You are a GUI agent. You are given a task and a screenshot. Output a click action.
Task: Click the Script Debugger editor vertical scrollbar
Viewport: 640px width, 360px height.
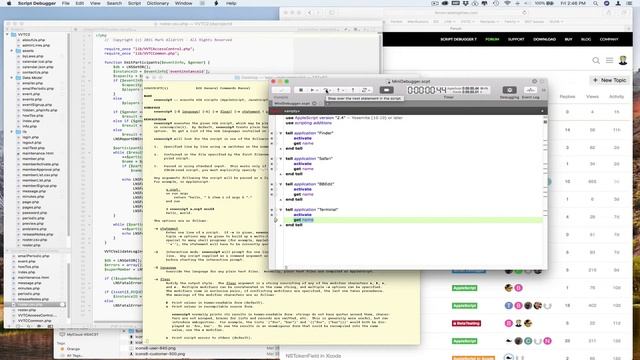point(545,192)
